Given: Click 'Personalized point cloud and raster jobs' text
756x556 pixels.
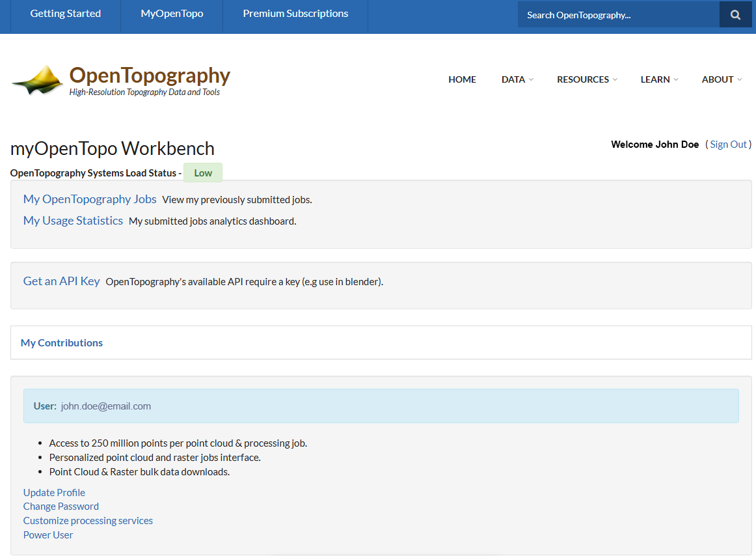Looking at the screenshot, I should coord(155,458).
